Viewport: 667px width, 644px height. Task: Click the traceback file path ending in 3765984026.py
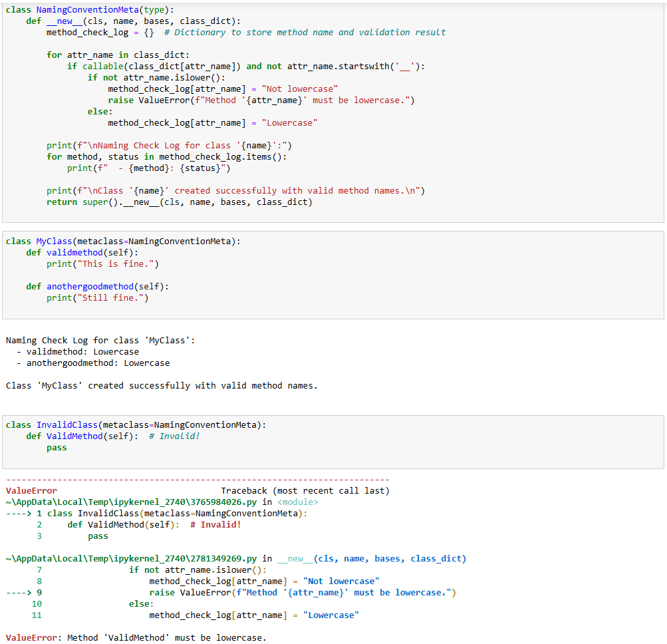(x=131, y=502)
